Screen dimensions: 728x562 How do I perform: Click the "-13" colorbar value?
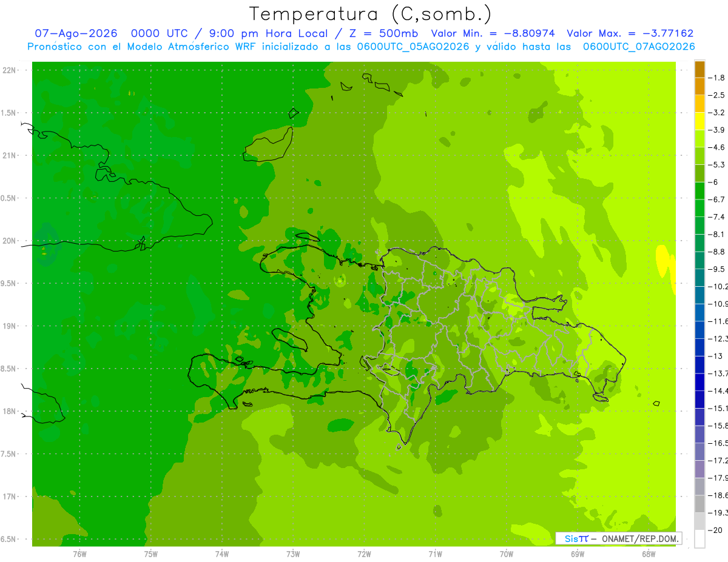(715, 356)
